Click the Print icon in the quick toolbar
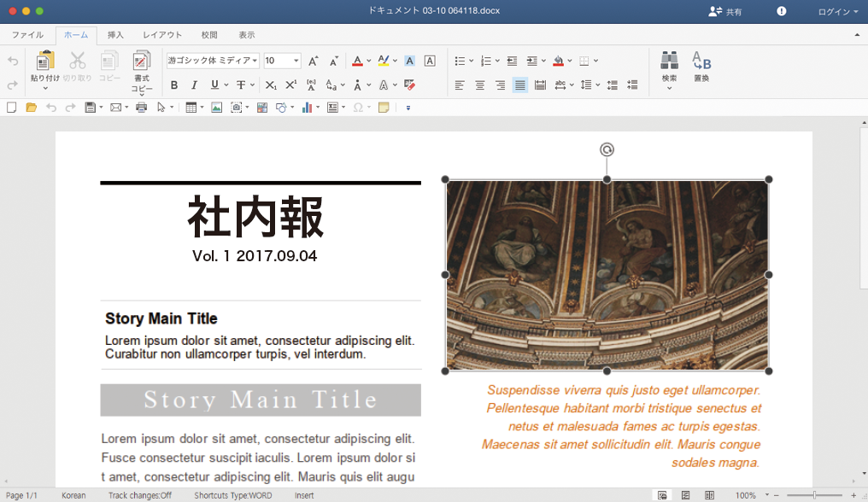This screenshot has width=868, height=502. point(140,107)
